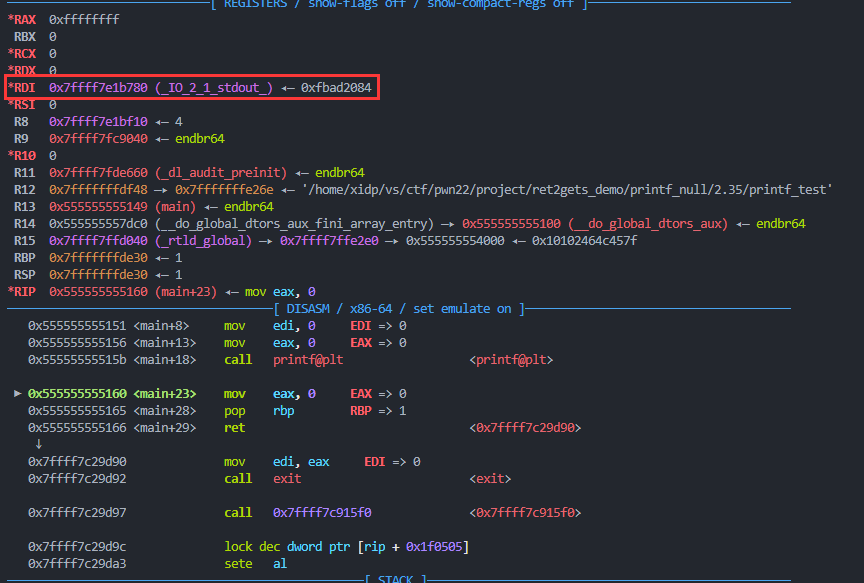Click the printf_test file path string
Image resolution: width=864 pixels, height=583 pixels.
567,190
